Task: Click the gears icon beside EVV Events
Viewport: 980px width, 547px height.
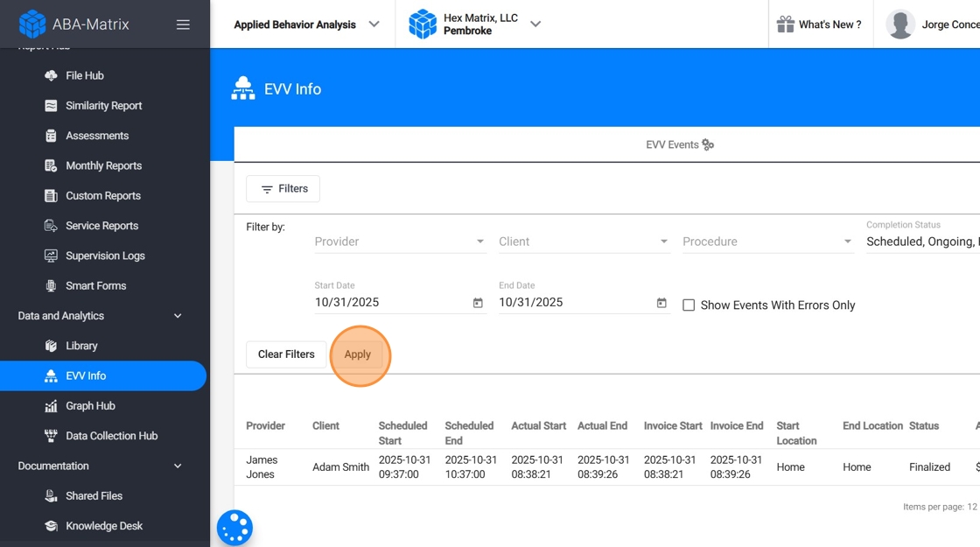Action: coord(708,145)
